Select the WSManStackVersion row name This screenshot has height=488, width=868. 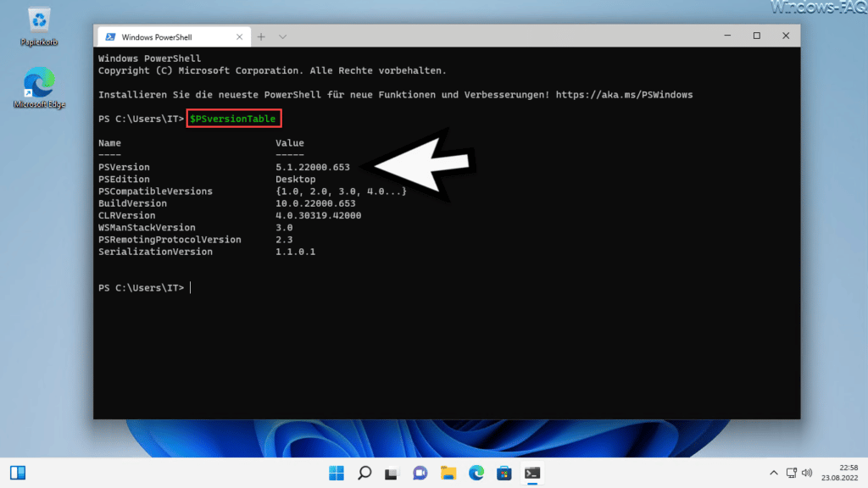tap(147, 227)
